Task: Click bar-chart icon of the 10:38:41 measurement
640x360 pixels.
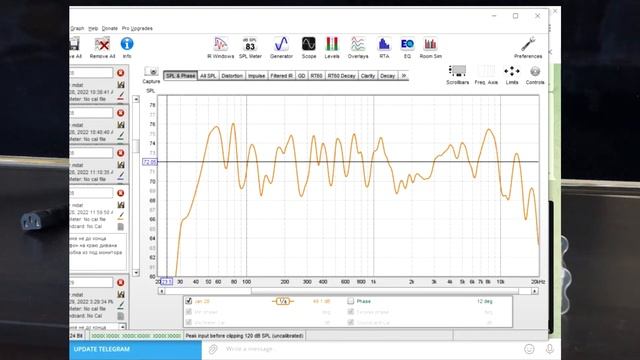Action: (x=121, y=84)
